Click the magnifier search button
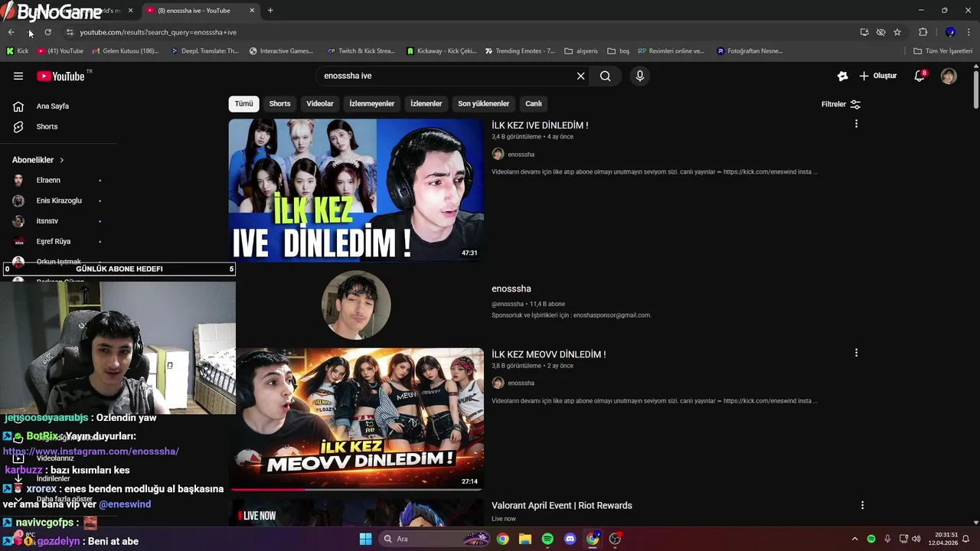The image size is (980, 551). point(606,76)
